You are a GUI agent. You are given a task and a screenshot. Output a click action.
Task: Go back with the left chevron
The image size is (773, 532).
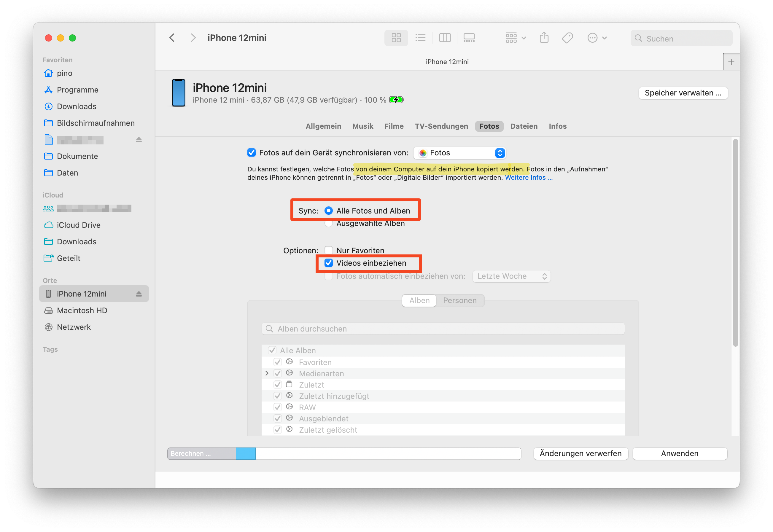pyautogui.click(x=172, y=38)
